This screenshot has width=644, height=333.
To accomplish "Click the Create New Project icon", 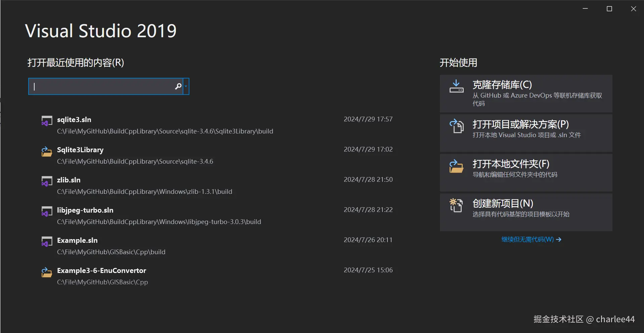I will point(456,206).
